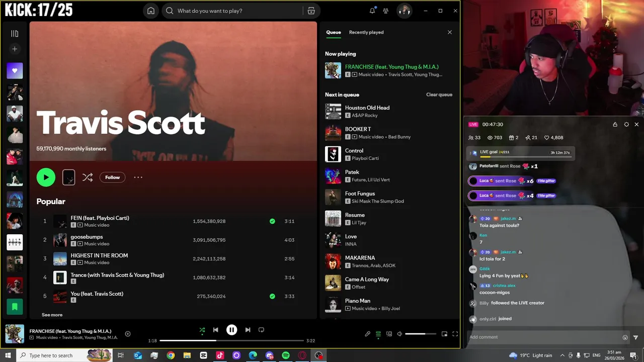The image size is (644, 362).
Task: Toggle the green queue icon in player bar
Action: pyautogui.click(x=378, y=334)
